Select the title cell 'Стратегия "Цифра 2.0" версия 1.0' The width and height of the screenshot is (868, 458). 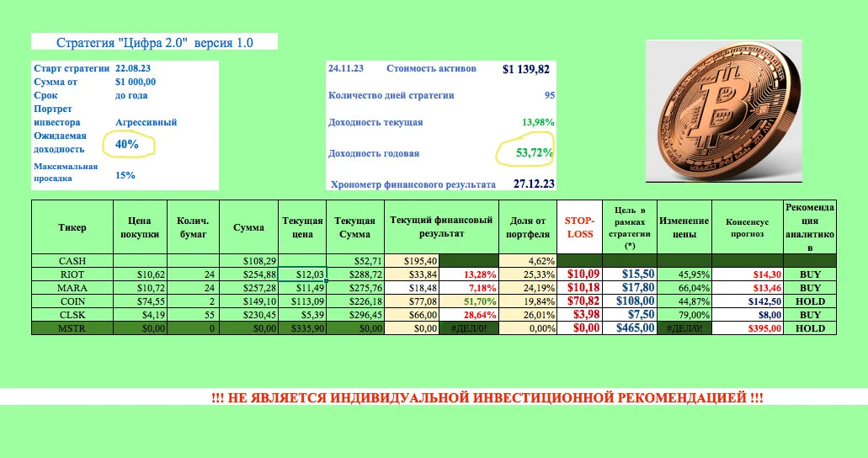(154, 42)
